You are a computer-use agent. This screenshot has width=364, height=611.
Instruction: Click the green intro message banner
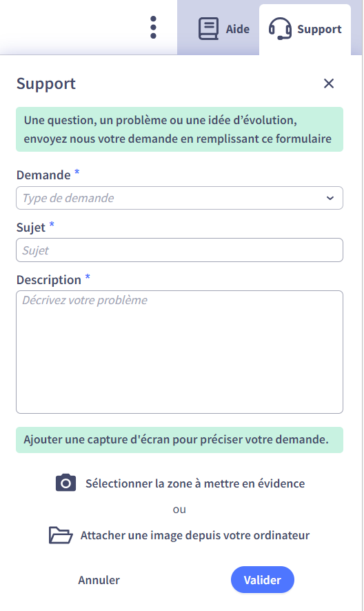tap(180, 130)
